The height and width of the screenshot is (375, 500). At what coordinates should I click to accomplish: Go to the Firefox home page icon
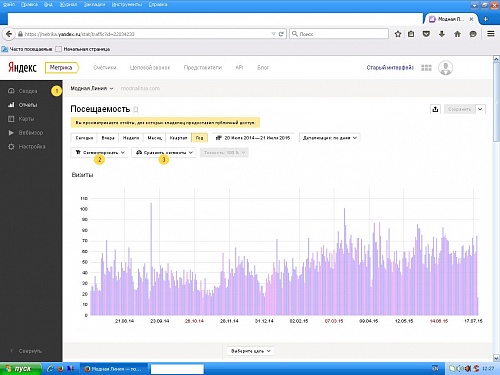457,34
